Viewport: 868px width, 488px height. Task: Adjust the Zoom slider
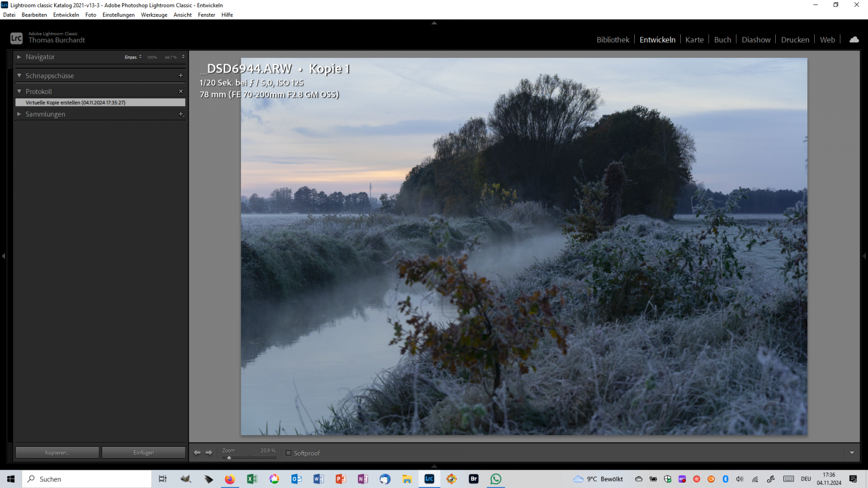[229, 458]
